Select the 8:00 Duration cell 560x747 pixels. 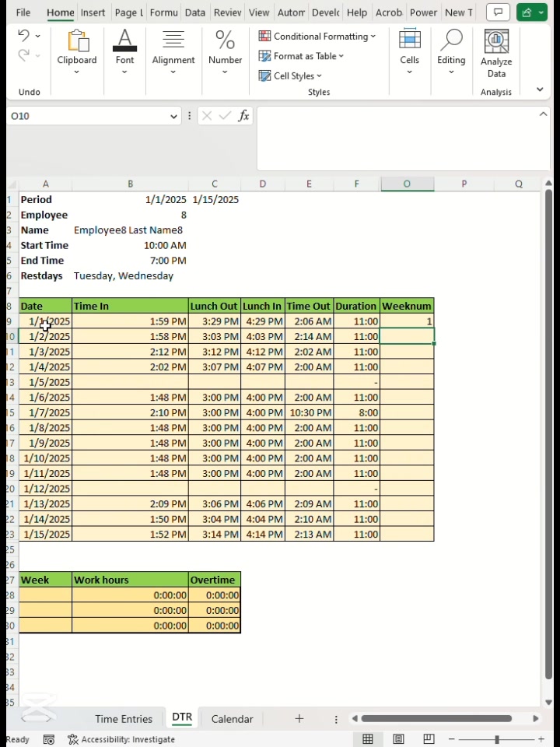click(356, 412)
